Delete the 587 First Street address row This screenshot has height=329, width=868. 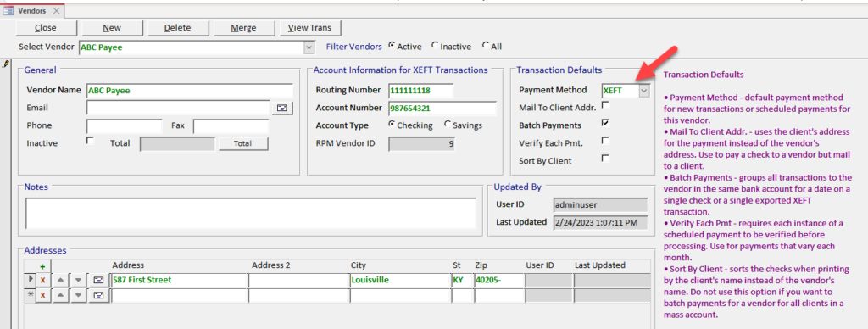point(42,281)
